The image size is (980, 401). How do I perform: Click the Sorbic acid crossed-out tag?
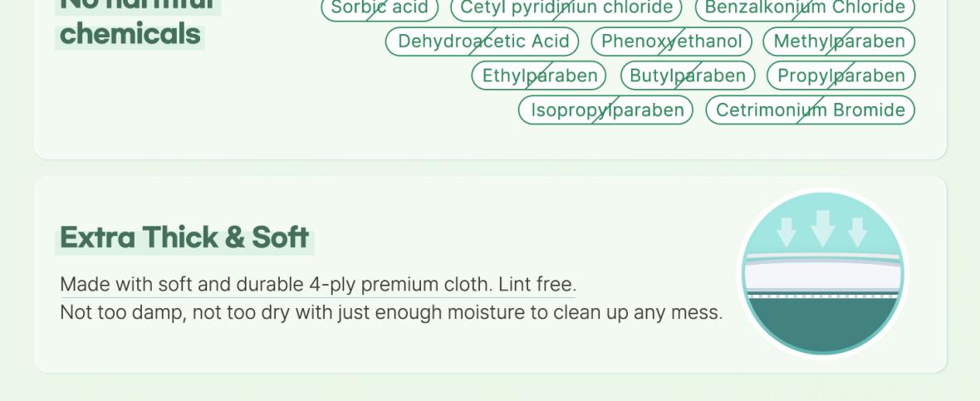click(x=380, y=9)
